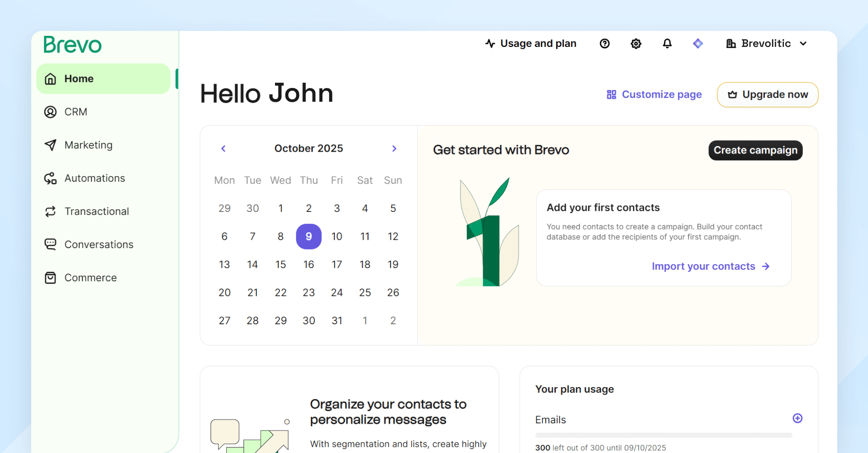Open Usage and plan
The height and width of the screenshot is (453, 868).
point(531,43)
